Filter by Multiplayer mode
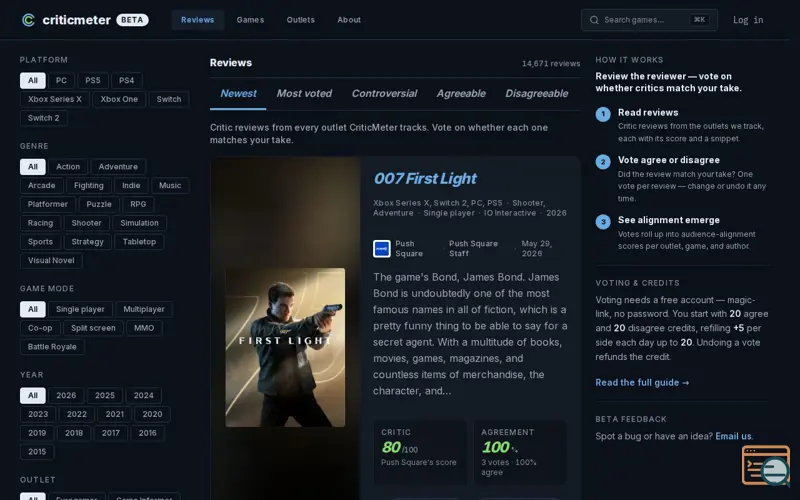800x500 pixels. click(x=144, y=310)
